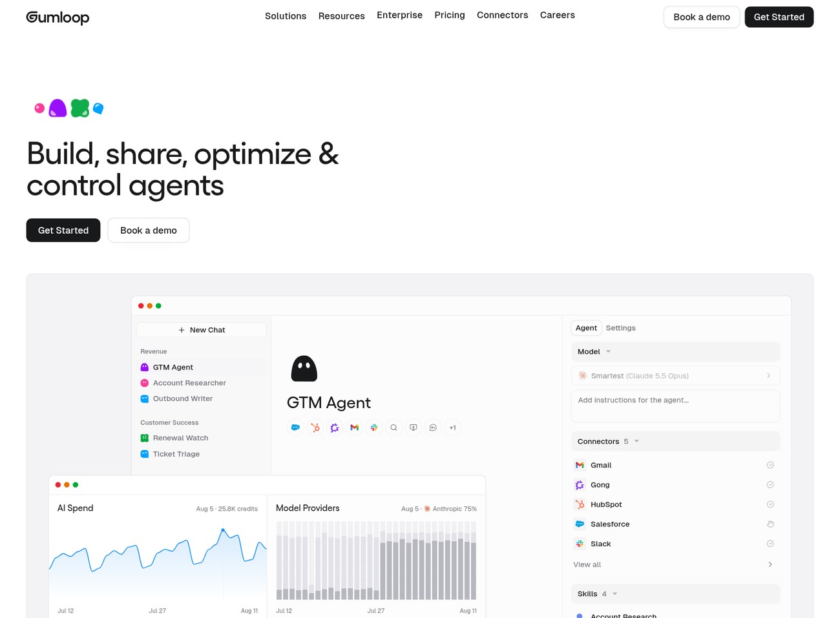Toggle the Gmail connector check mark
This screenshot has width=840, height=618.
click(x=770, y=465)
